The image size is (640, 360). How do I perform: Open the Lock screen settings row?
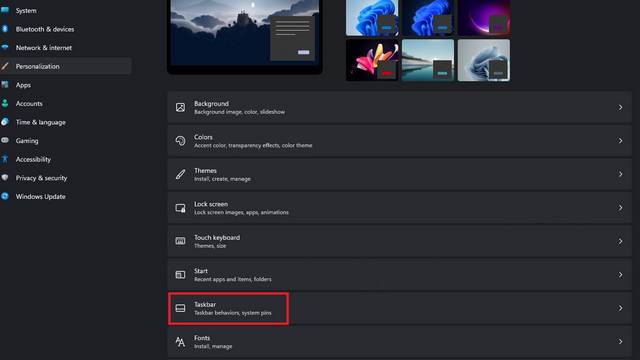pyautogui.click(x=400, y=208)
